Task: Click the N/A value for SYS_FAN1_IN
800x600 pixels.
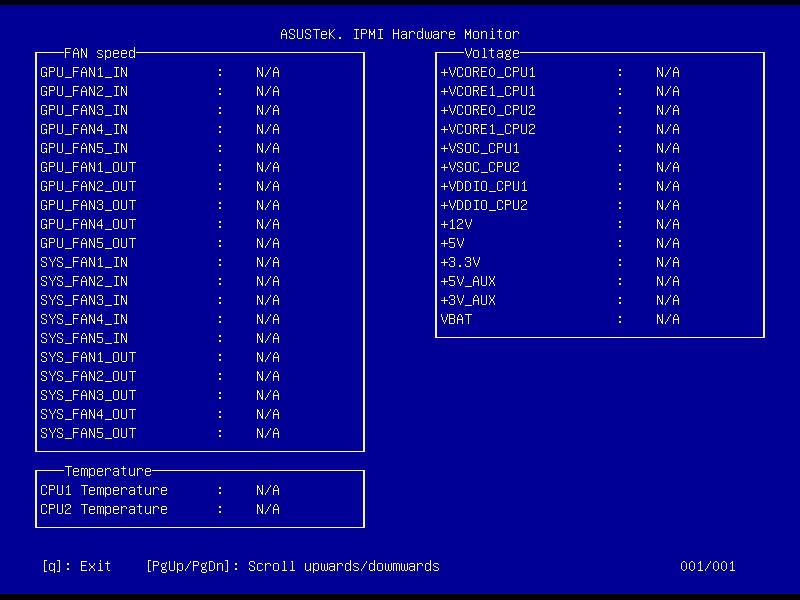Action: (x=268, y=262)
